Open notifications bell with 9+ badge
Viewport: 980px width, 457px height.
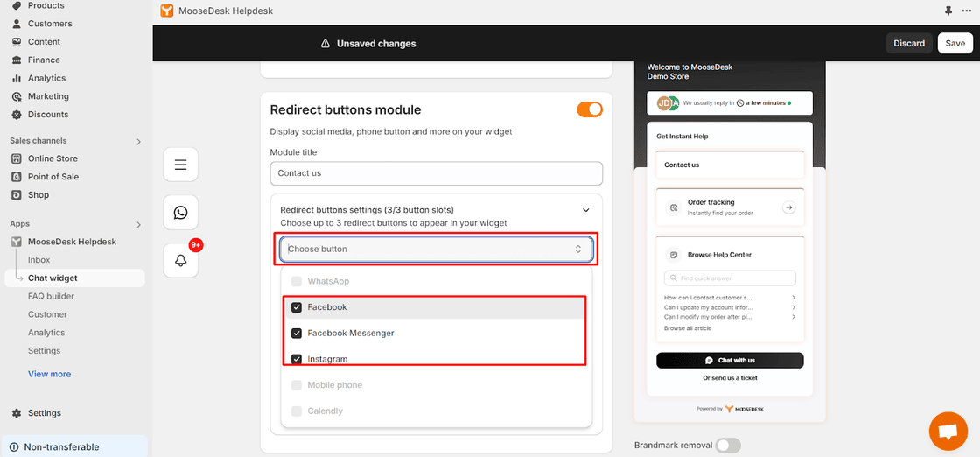click(x=180, y=260)
